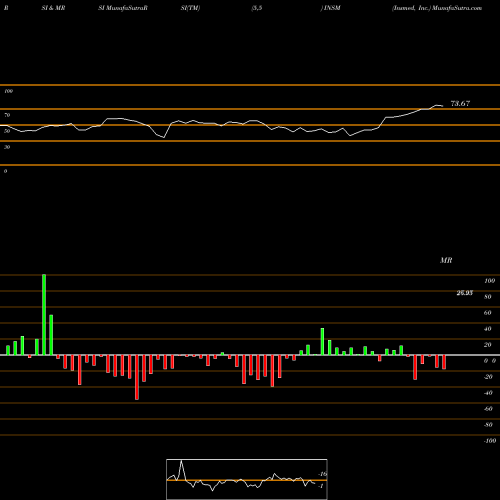Click the MR axis label -40
This screenshot has width=500, height=500.
pyautogui.click(x=488, y=393)
